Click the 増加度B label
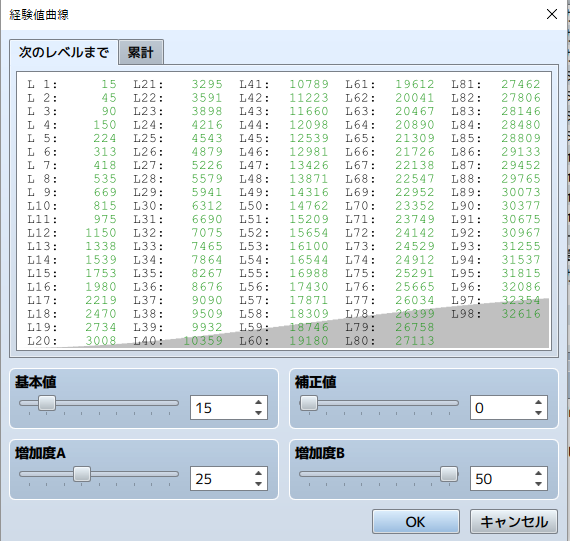The height and width of the screenshot is (541, 570). click(320, 453)
